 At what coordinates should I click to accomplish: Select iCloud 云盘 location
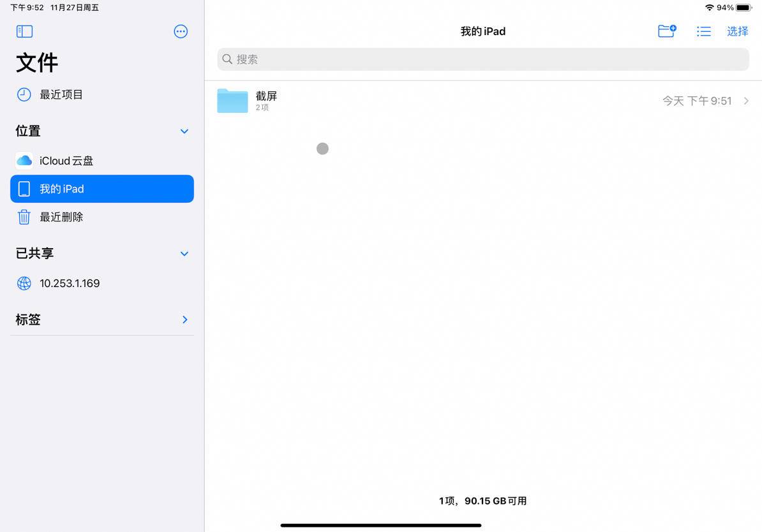102,161
